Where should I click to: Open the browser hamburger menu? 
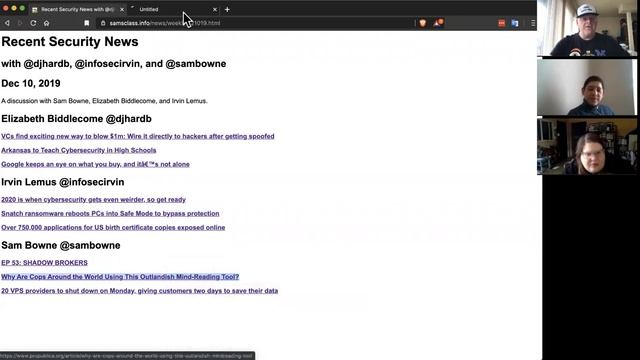coord(533,23)
